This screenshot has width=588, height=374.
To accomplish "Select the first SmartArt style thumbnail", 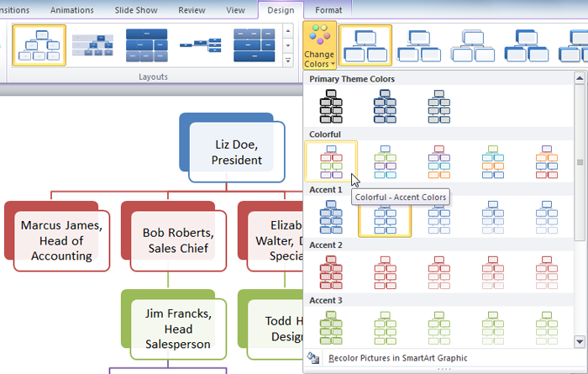I will [x=365, y=45].
